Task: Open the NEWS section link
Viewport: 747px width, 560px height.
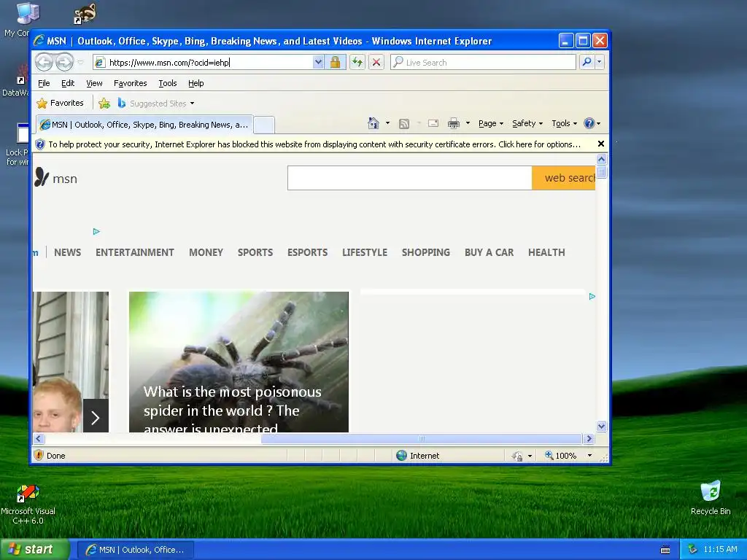Action: [67, 252]
